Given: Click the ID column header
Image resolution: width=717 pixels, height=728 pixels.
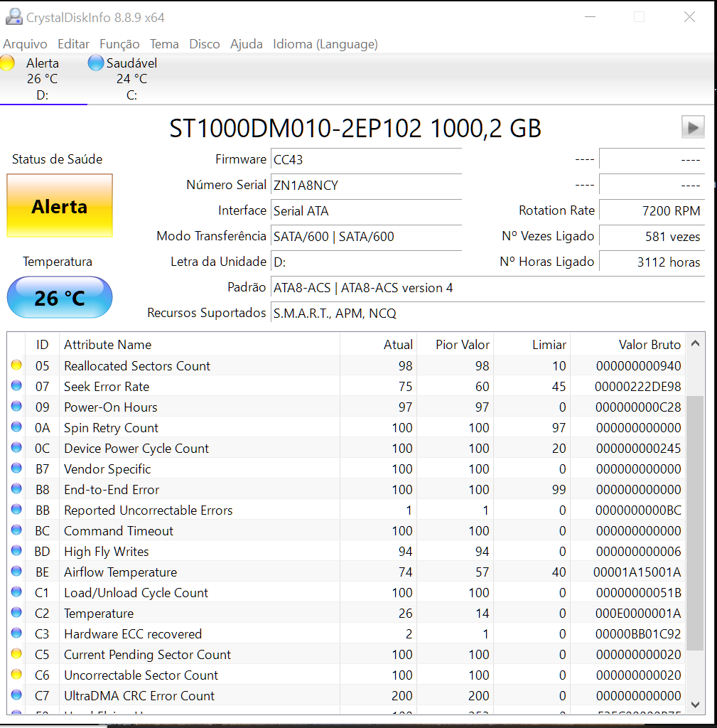Looking at the screenshot, I should pos(42,345).
